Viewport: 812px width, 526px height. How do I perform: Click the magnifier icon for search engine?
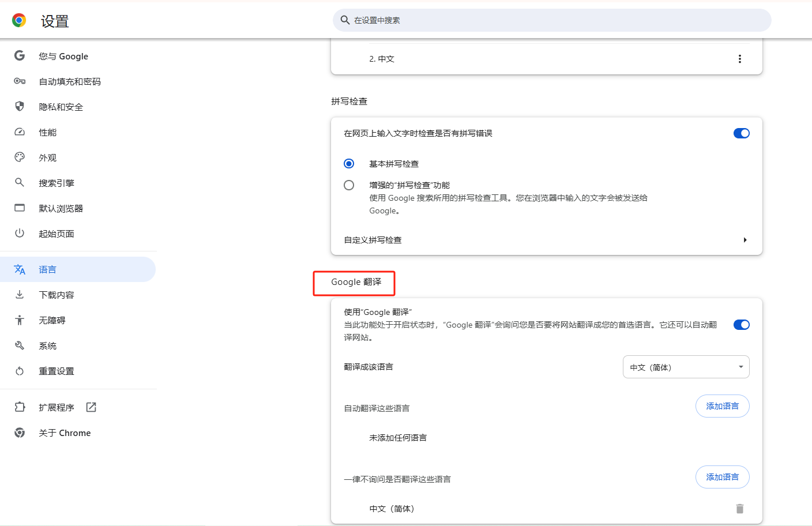[20, 183]
